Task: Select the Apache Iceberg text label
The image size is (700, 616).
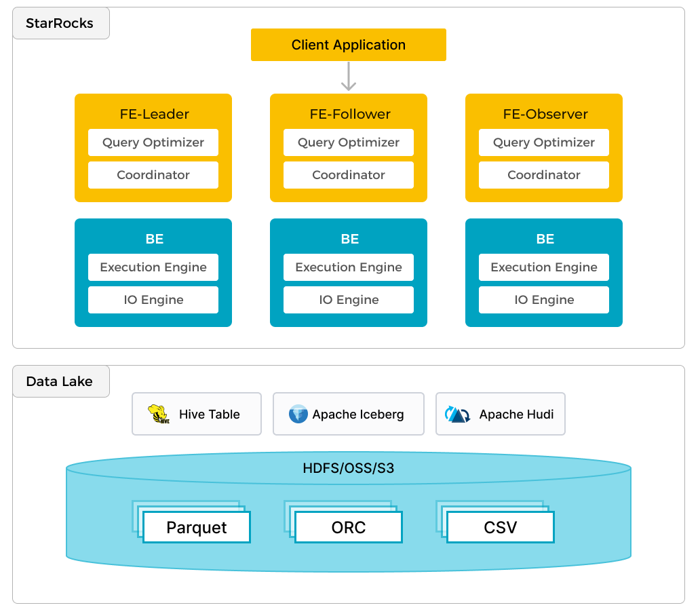Action: [x=358, y=415]
